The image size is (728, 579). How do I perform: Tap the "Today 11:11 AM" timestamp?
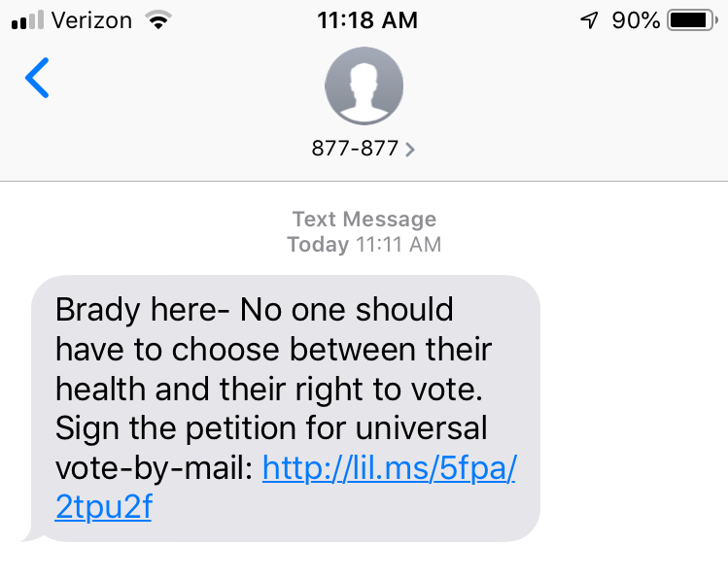[364, 245]
